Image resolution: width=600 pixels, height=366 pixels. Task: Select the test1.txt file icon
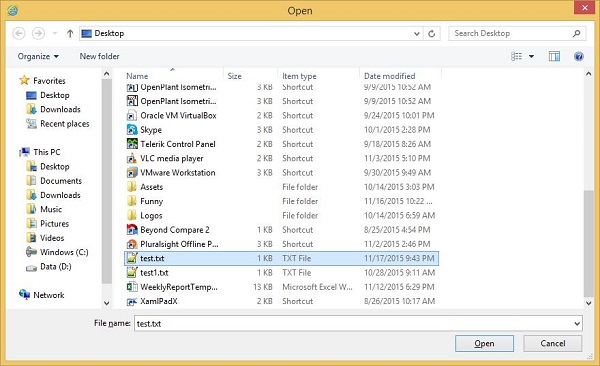[x=132, y=273]
